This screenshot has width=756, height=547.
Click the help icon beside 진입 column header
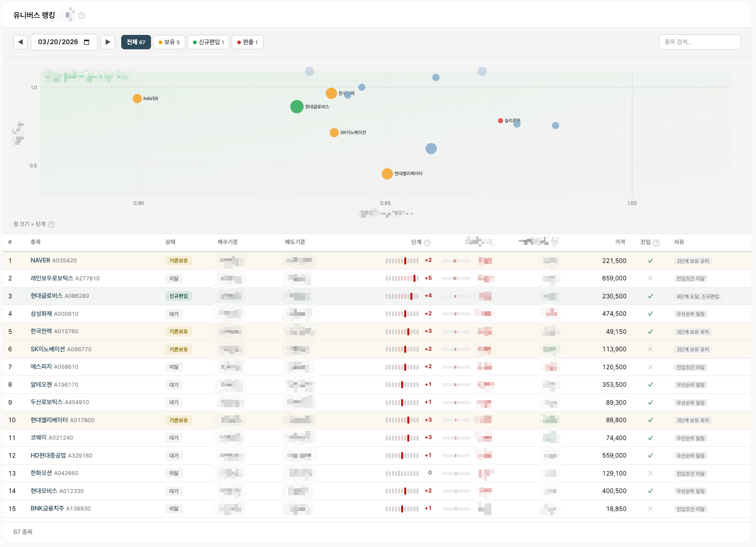pyautogui.click(x=656, y=243)
